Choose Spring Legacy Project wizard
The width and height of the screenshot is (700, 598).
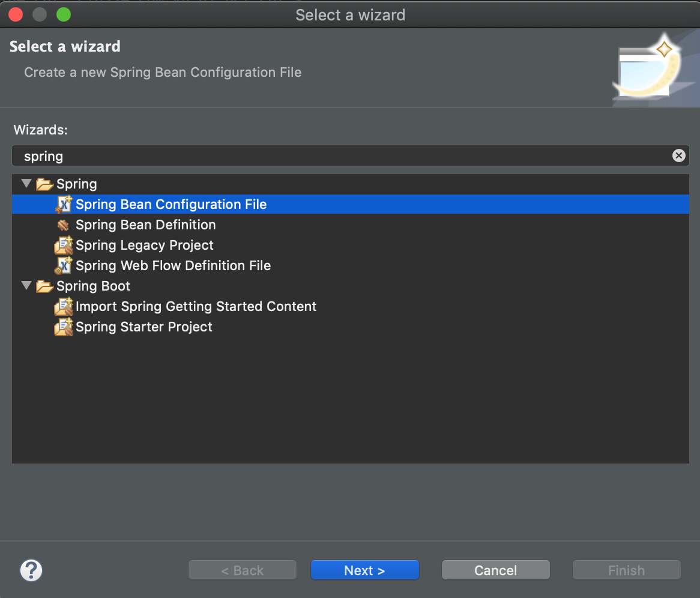(144, 245)
